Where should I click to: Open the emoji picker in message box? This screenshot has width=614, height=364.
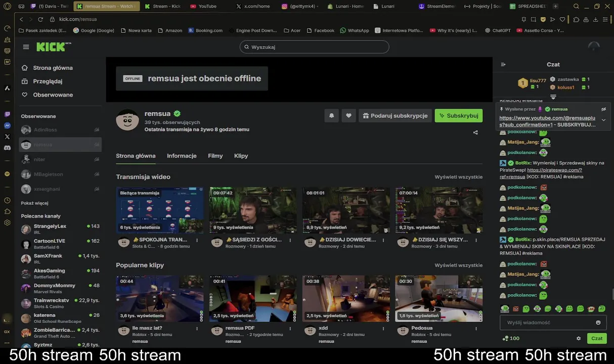(x=598, y=323)
